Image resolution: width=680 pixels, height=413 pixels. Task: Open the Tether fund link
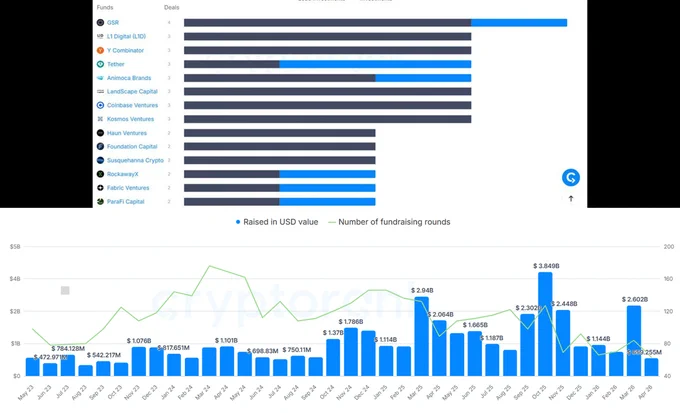[x=116, y=64]
